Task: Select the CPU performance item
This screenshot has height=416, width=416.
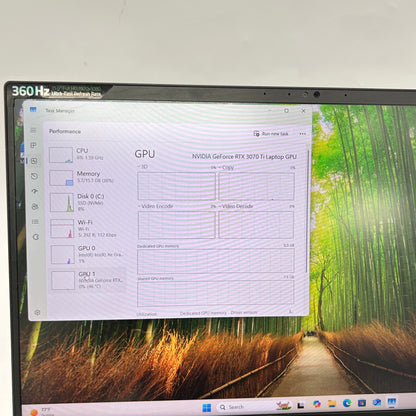Action: pos(88,155)
